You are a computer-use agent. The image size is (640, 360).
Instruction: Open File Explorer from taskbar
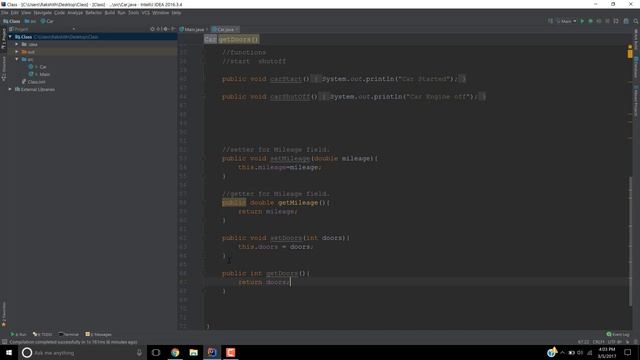(193, 352)
